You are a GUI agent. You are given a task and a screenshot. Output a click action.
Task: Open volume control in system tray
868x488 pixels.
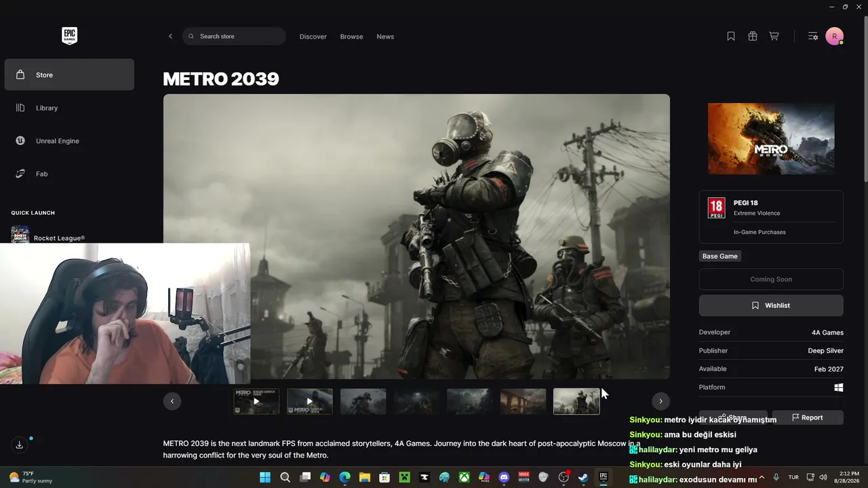point(823,477)
